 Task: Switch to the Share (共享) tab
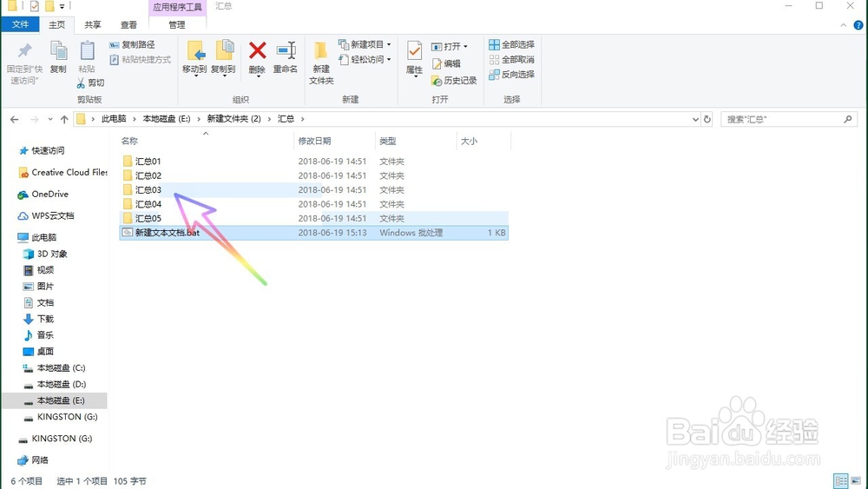tap(93, 24)
